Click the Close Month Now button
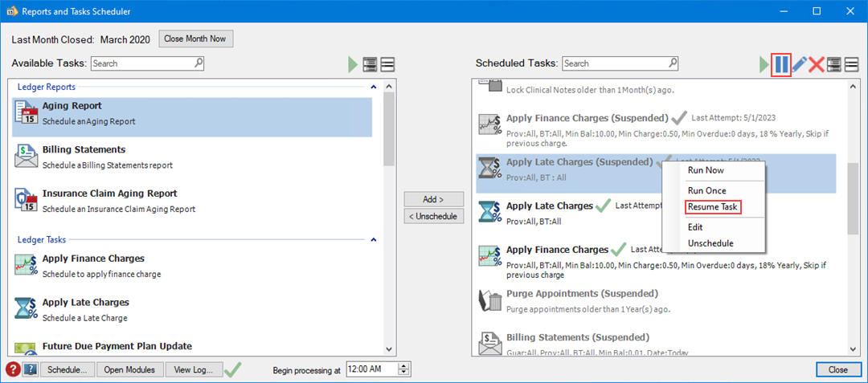 tap(197, 39)
